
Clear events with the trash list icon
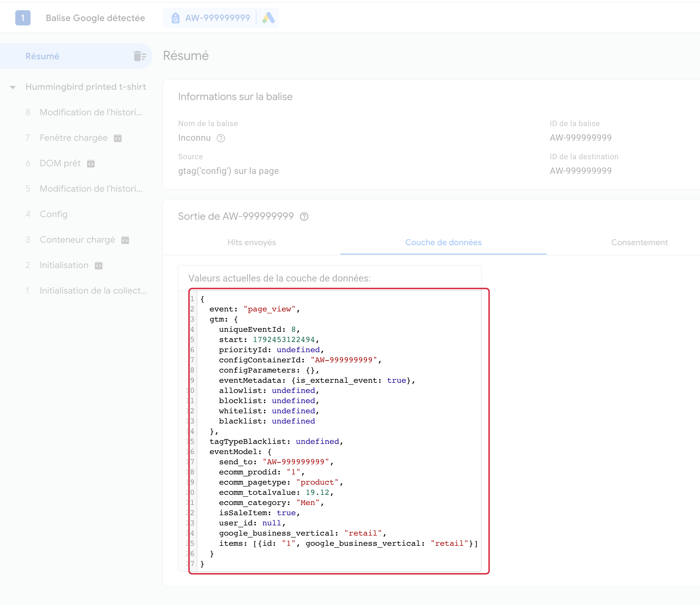[140, 56]
